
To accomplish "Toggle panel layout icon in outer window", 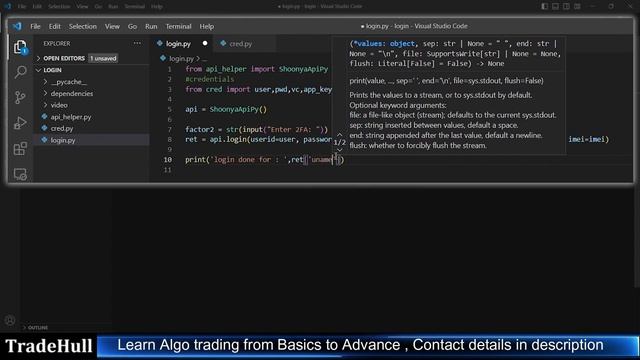I will point(556,6).
